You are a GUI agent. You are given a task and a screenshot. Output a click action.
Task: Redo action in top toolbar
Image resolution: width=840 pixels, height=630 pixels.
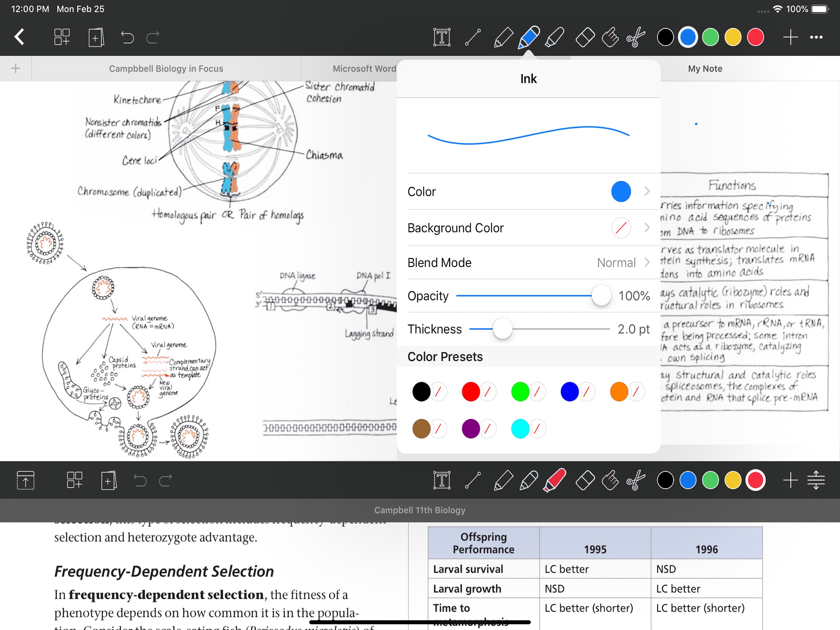(x=153, y=37)
